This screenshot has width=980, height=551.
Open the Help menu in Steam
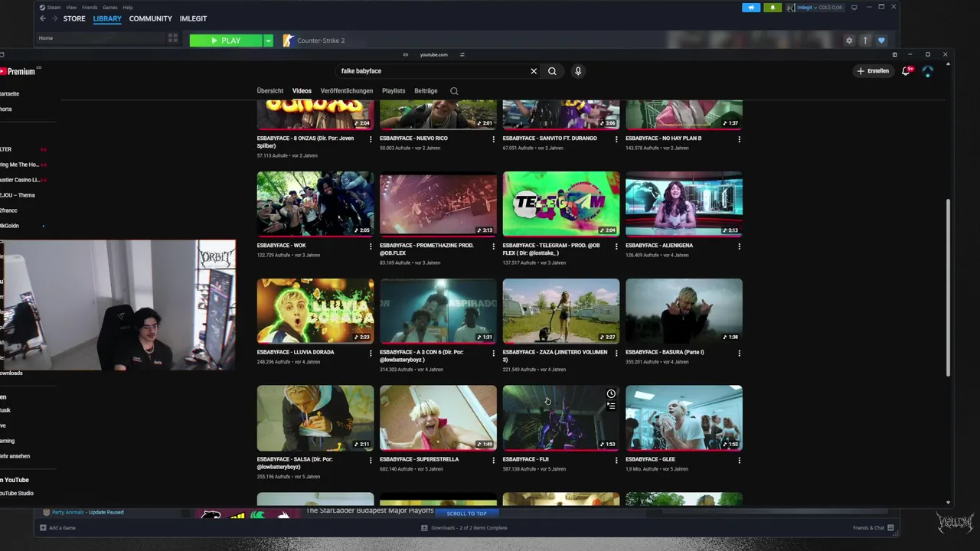pyautogui.click(x=128, y=8)
